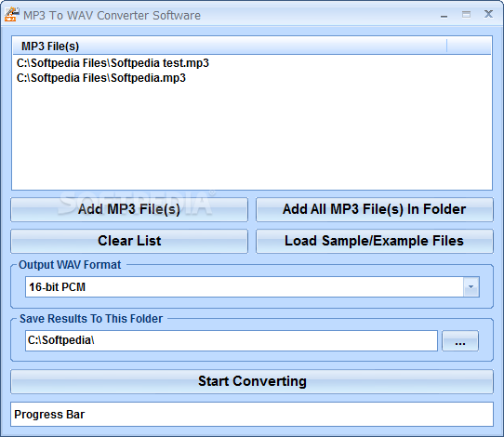Load Sample/Example Files
Viewport: 504px width, 437px height.
click(x=375, y=241)
